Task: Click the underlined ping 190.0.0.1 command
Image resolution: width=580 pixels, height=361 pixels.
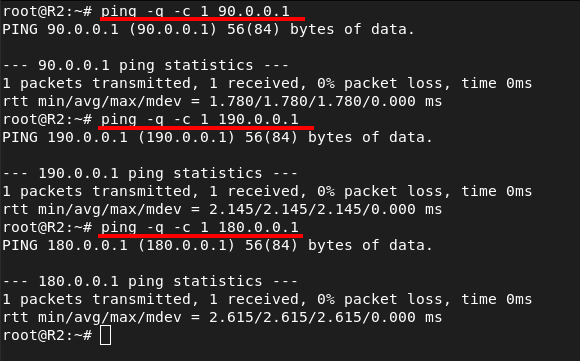Action: click(200, 119)
